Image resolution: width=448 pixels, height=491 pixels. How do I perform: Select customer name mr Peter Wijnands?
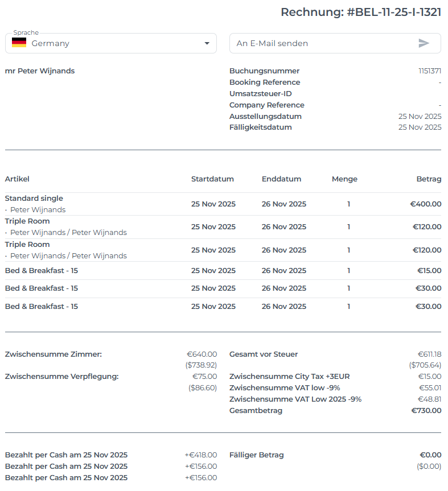click(x=40, y=71)
